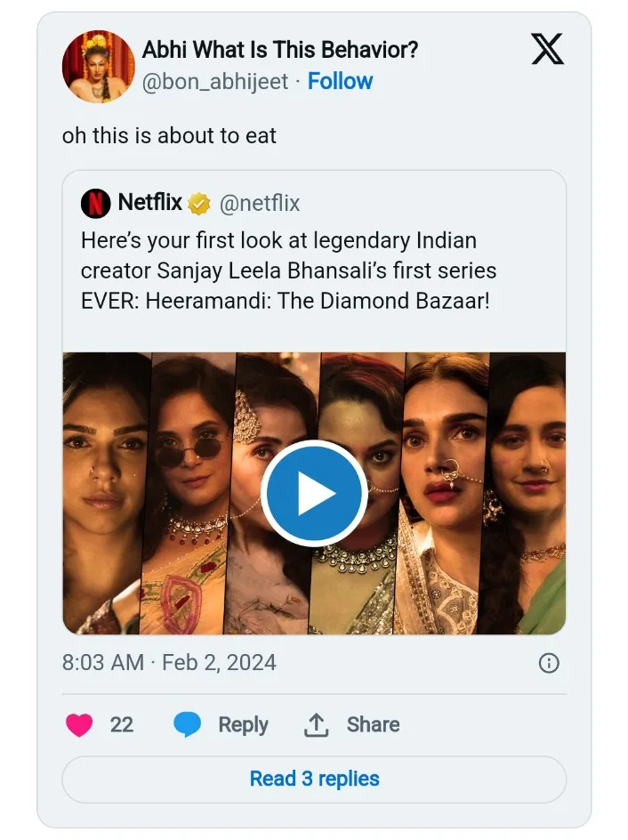628x840 pixels.
Task: Play the Heeramandi first look video
Action: (314, 493)
